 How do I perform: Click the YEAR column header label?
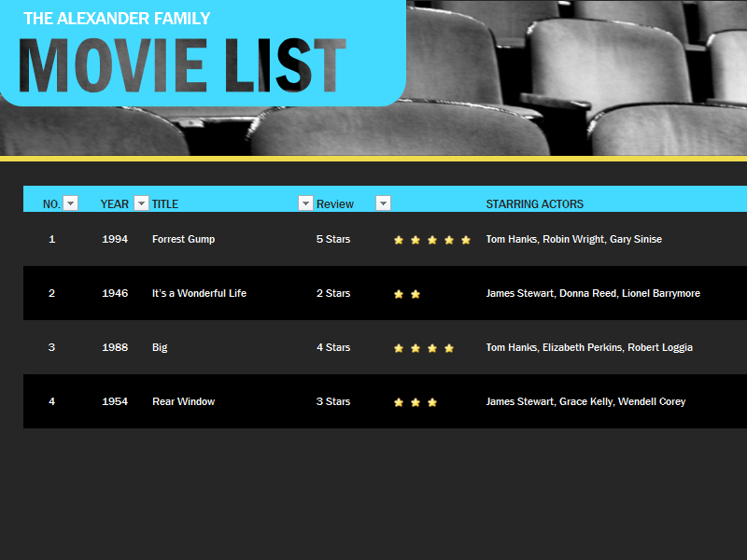coord(115,204)
